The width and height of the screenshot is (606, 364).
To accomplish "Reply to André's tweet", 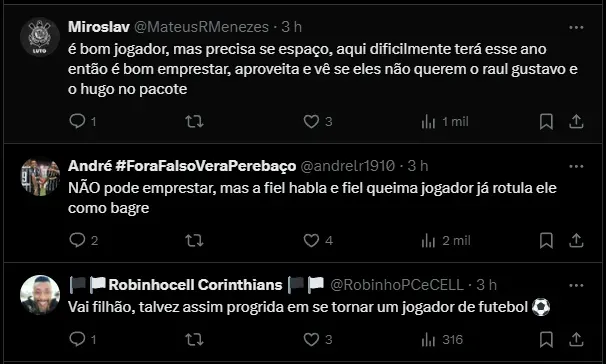I will pyautogui.click(x=77, y=240).
